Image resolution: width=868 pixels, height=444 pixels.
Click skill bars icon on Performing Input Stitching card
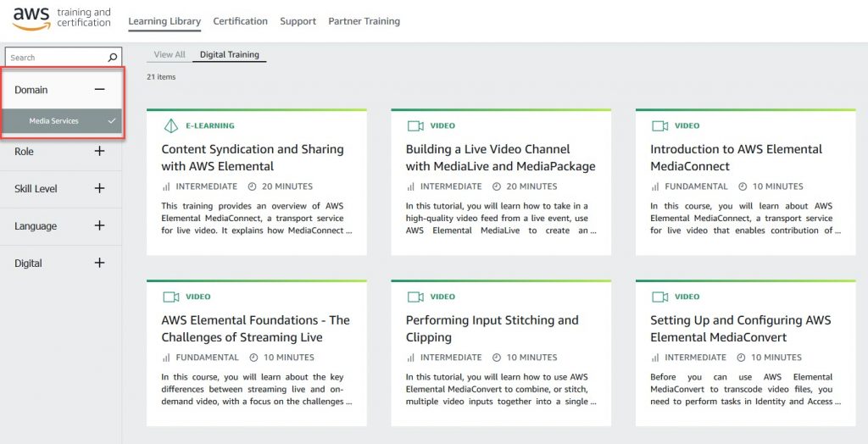click(x=411, y=358)
